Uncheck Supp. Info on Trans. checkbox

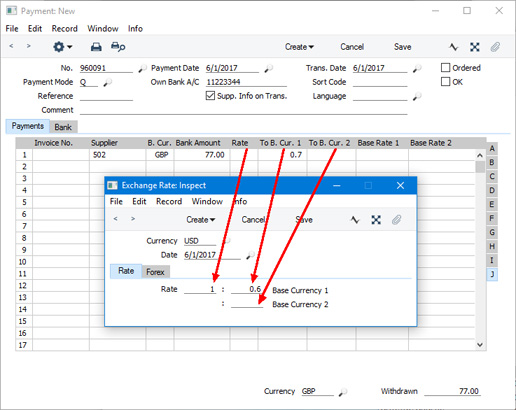pyautogui.click(x=210, y=96)
